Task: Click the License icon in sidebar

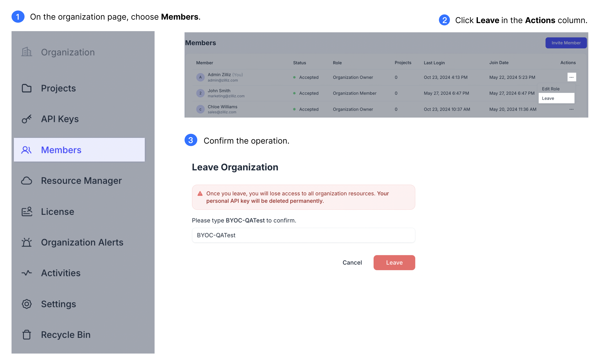Action: tap(27, 211)
